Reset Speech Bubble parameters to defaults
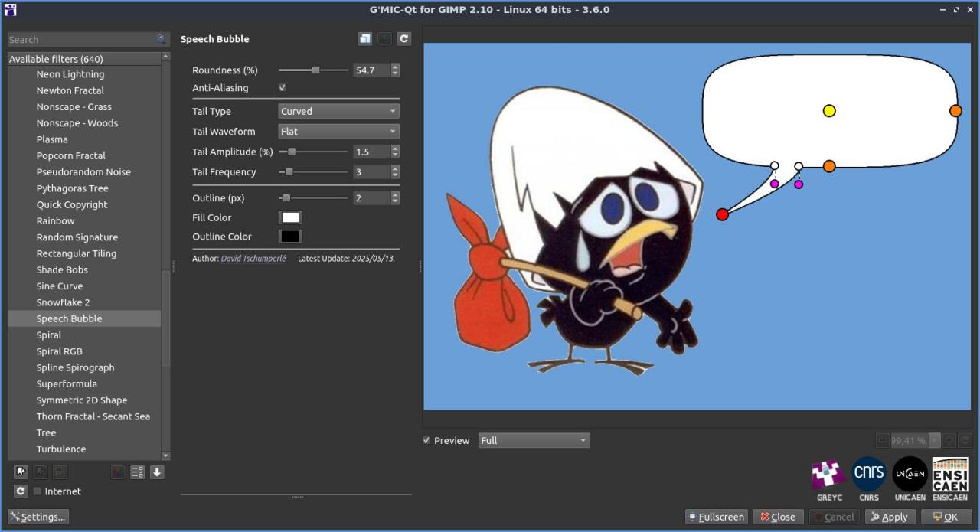This screenshot has width=980, height=532. pos(403,39)
